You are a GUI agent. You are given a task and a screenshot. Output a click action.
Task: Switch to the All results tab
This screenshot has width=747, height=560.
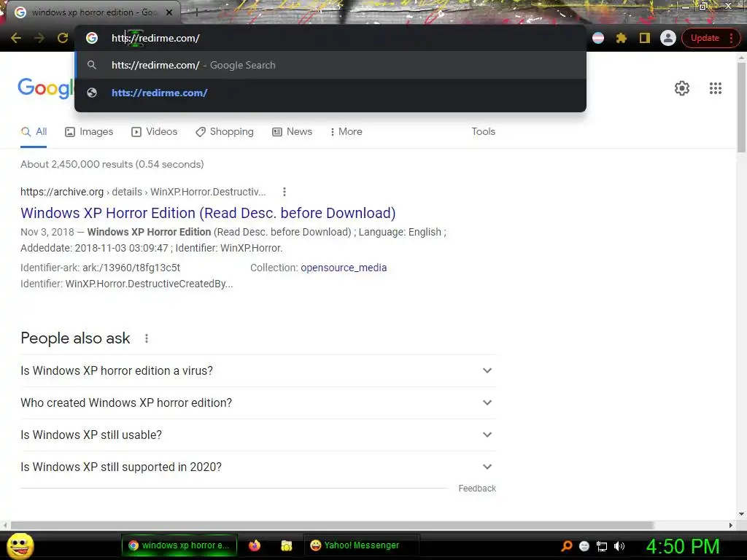tap(34, 132)
